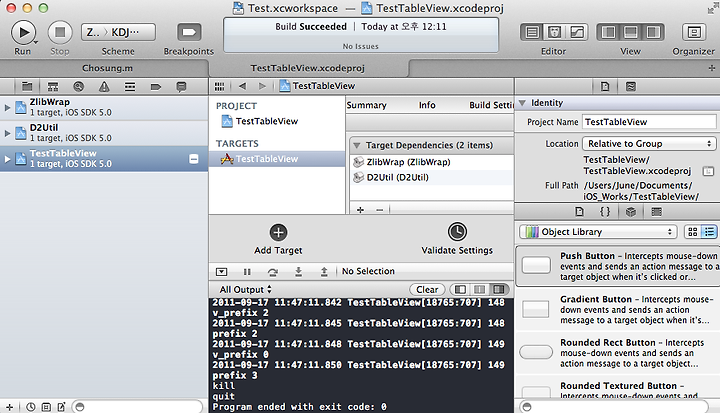Show the Debug navigator
Image resolution: width=720 pixels, height=413 pixels.
point(130,86)
